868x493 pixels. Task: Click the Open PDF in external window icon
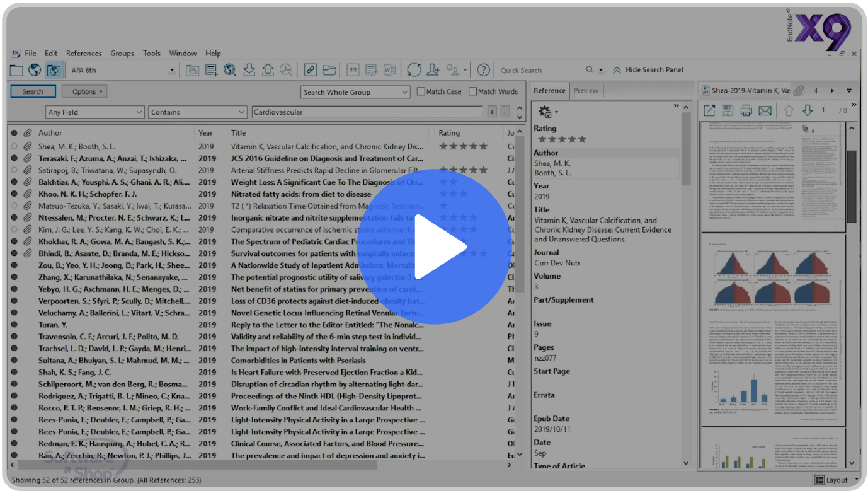[x=709, y=111]
